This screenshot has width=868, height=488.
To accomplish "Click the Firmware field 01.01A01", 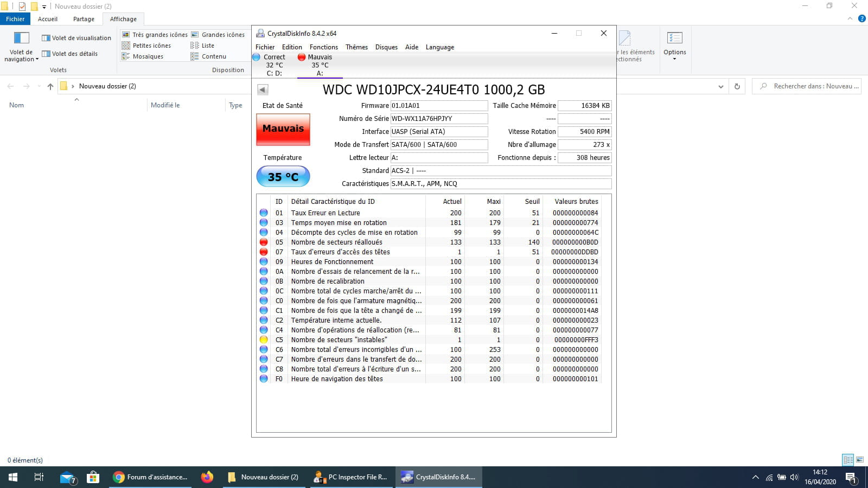I will (439, 106).
